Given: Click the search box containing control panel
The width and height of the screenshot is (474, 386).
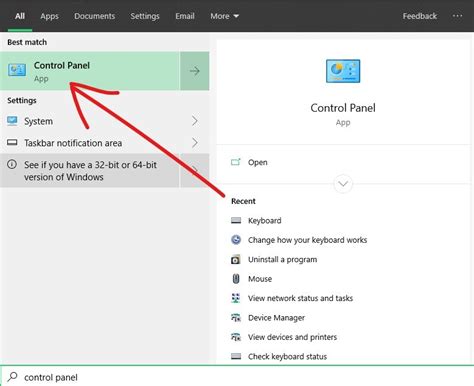Looking at the screenshot, I should click(237, 377).
